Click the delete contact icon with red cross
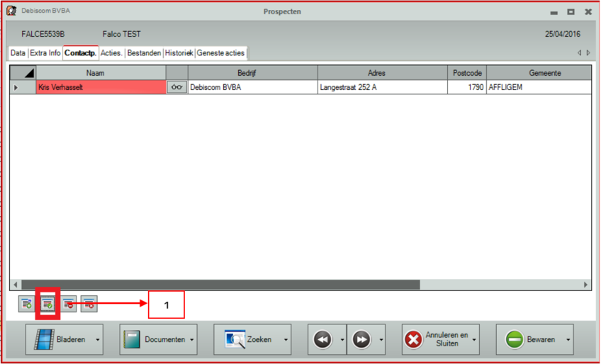The width and height of the screenshot is (601, 364). [89, 304]
